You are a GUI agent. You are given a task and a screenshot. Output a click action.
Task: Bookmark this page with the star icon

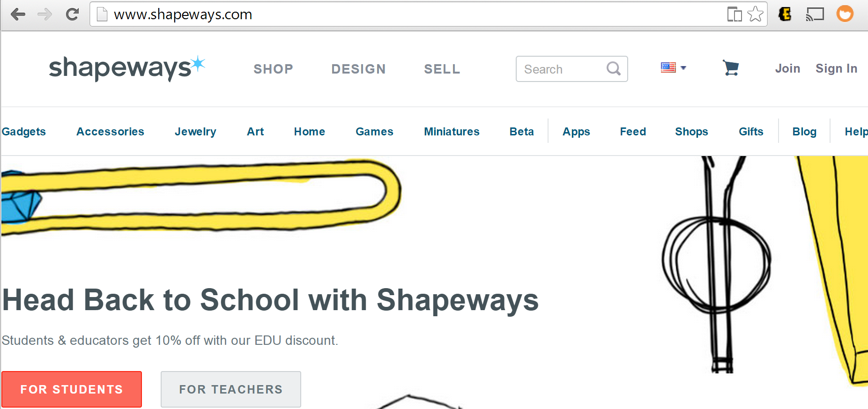click(755, 15)
